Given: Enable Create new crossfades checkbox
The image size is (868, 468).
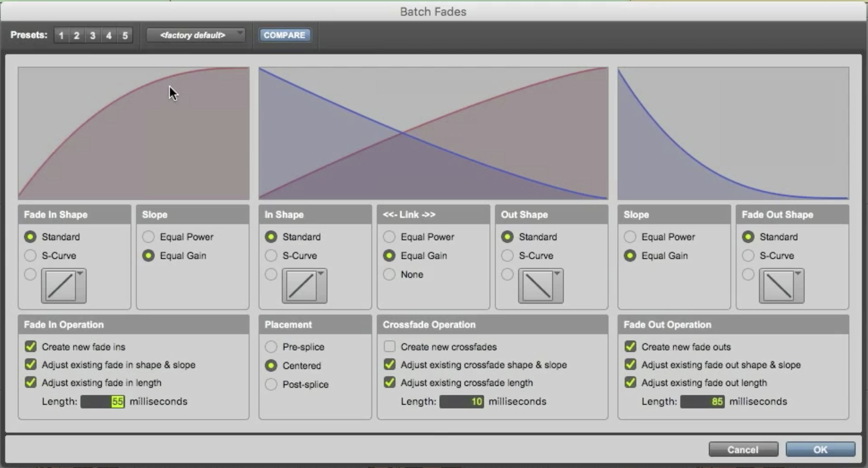Looking at the screenshot, I should (390, 346).
